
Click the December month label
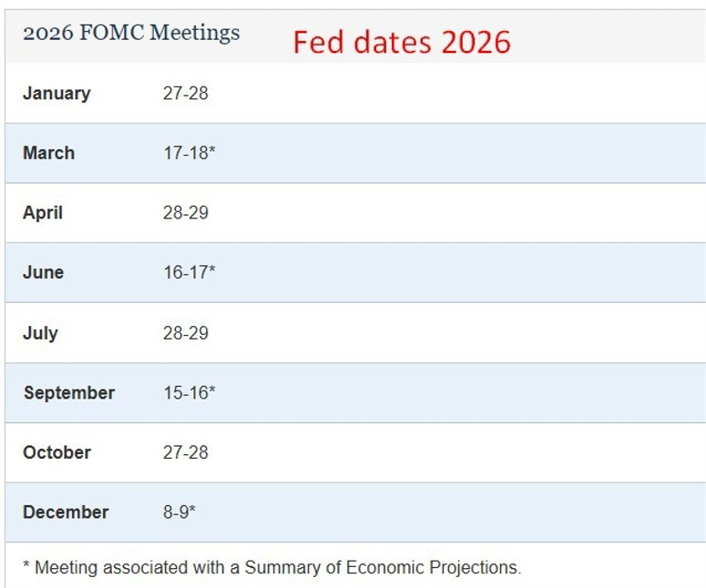point(66,512)
